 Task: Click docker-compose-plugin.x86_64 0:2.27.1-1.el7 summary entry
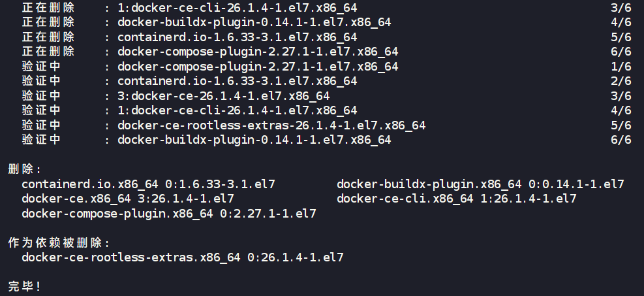169,214
